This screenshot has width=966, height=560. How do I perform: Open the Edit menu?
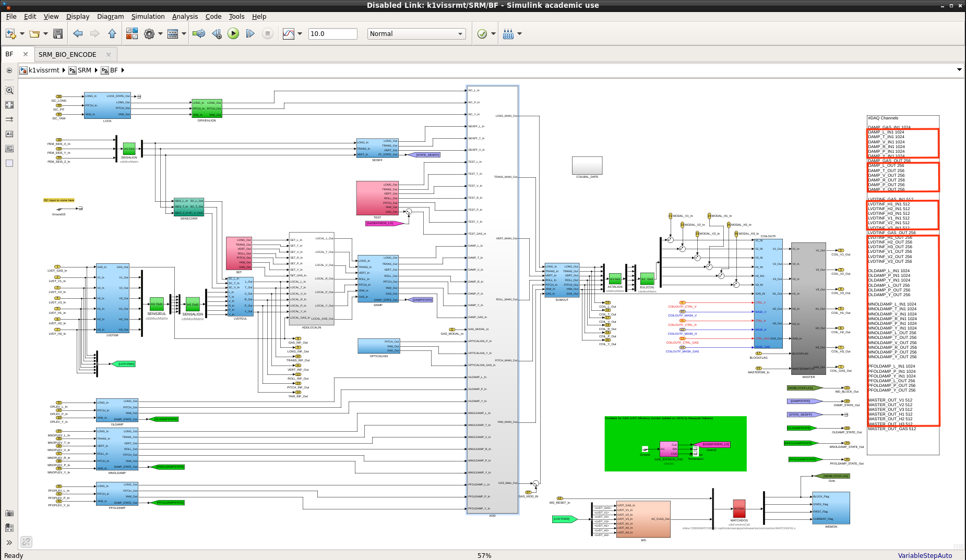(x=30, y=17)
